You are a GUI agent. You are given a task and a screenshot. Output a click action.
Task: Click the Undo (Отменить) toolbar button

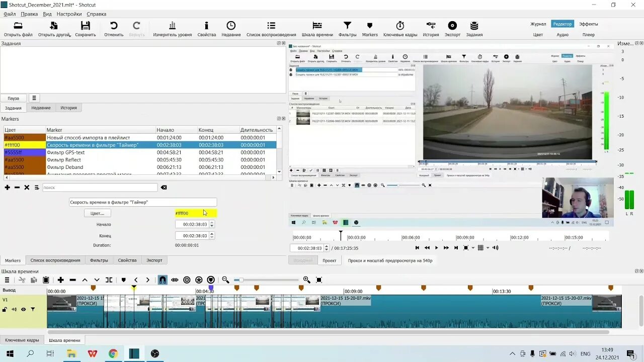coord(114,29)
